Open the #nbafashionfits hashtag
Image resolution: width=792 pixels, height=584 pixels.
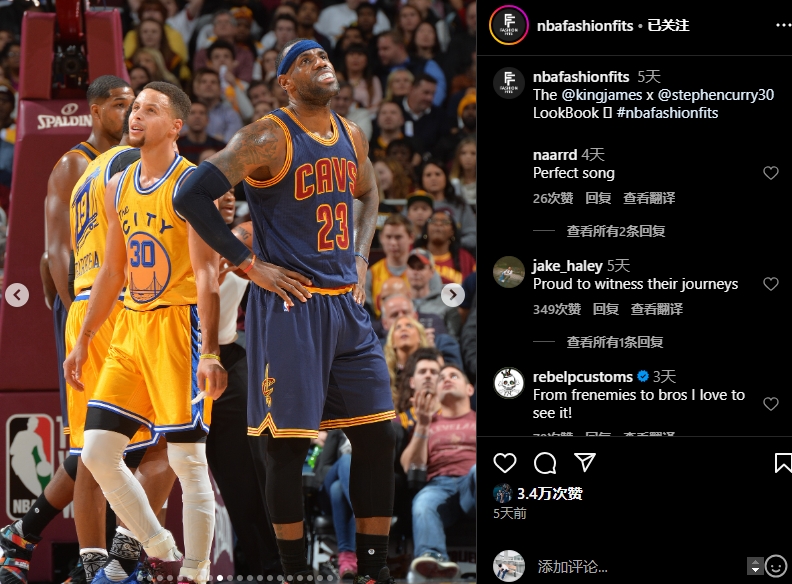(x=667, y=113)
